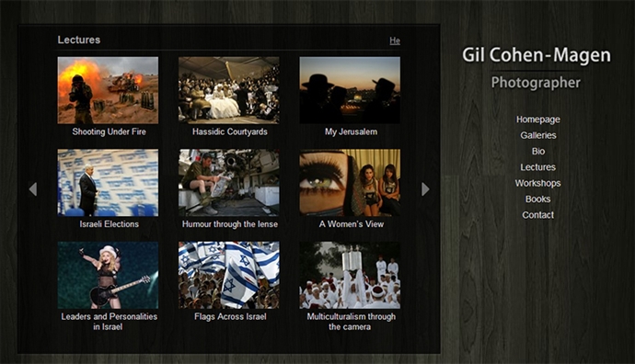Click the left arrow to see previous lectures
635x364 pixels.
click(x=33, y=188)
